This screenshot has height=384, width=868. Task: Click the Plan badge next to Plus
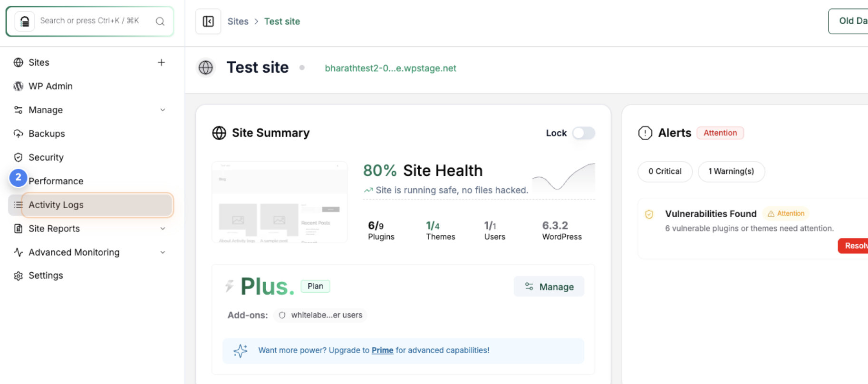coord(315,286)
